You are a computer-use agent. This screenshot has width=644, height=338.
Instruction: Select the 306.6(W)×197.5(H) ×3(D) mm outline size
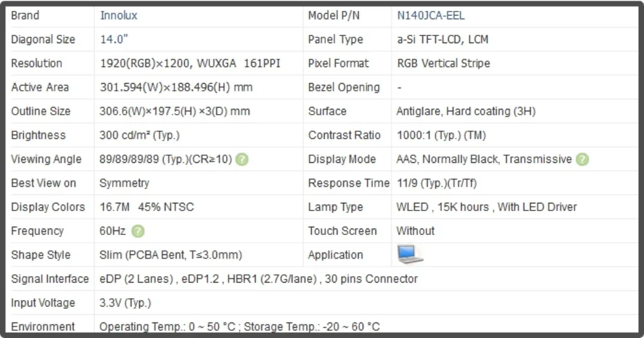click(x=175, y=111)
